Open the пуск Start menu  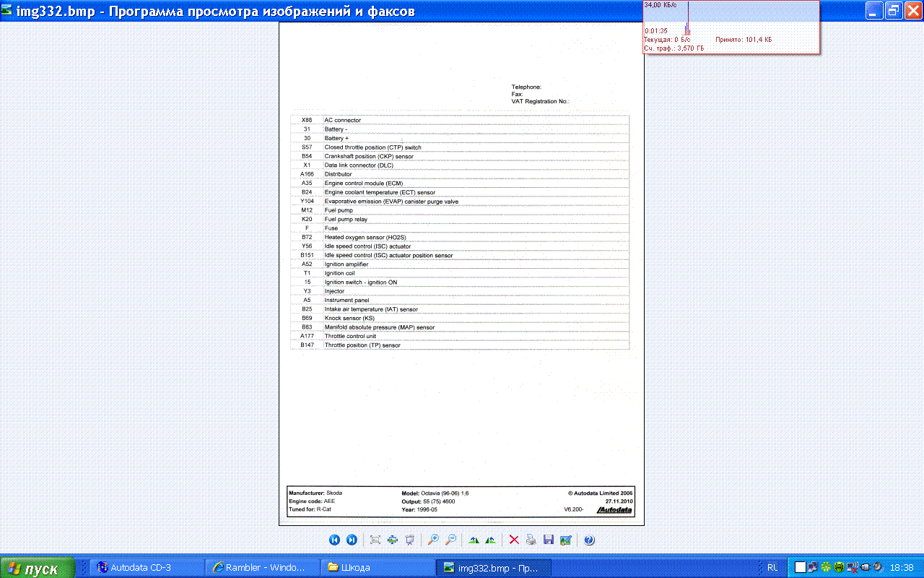(38, 568)
